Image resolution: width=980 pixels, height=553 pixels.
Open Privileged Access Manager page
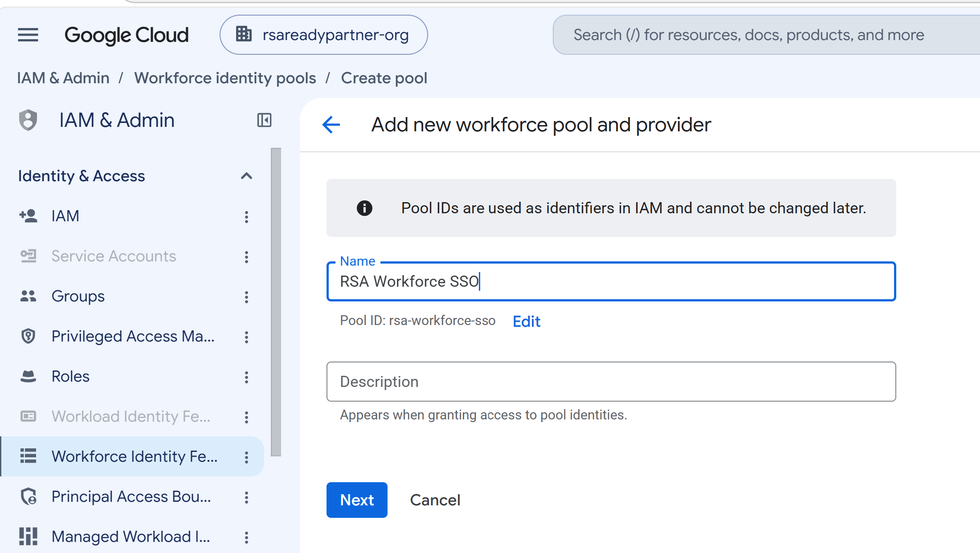pos(133,336)
